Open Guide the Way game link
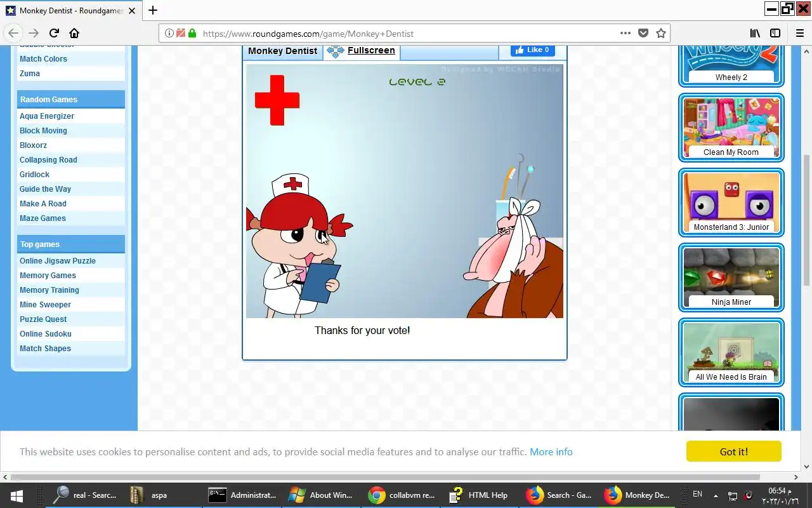This screenshot has height=508, width=812. click(x=45, y=189)
